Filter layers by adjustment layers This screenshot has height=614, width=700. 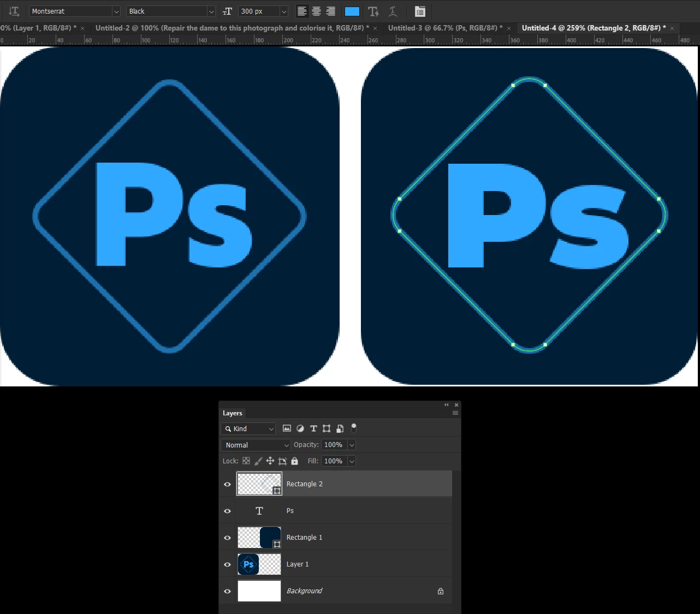[x=300, y=428]
